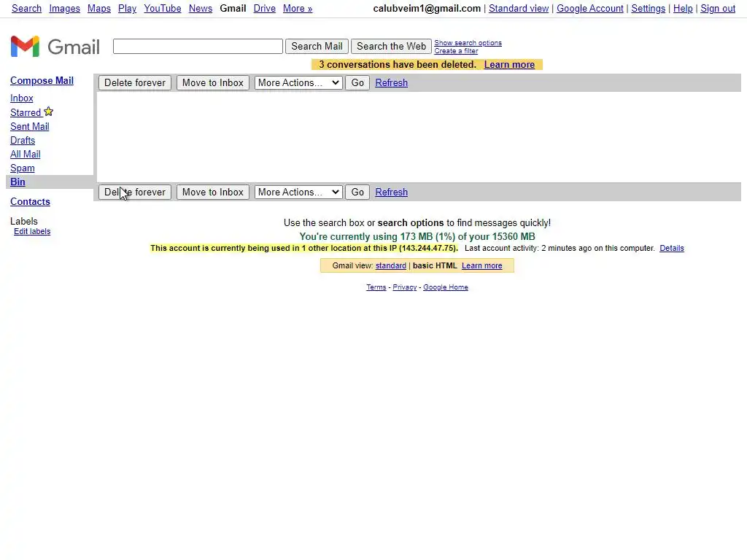
Task: Click the top Delete forever button
Action: [135, 83]
